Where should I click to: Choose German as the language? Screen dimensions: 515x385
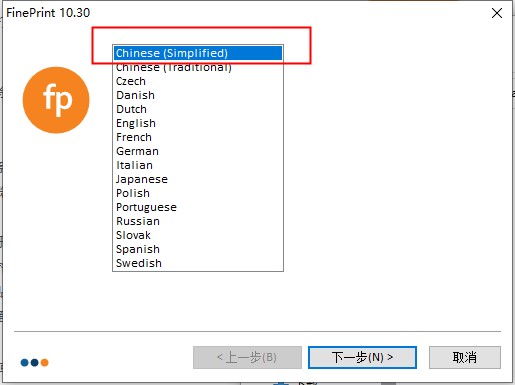(x=198, y=151)
